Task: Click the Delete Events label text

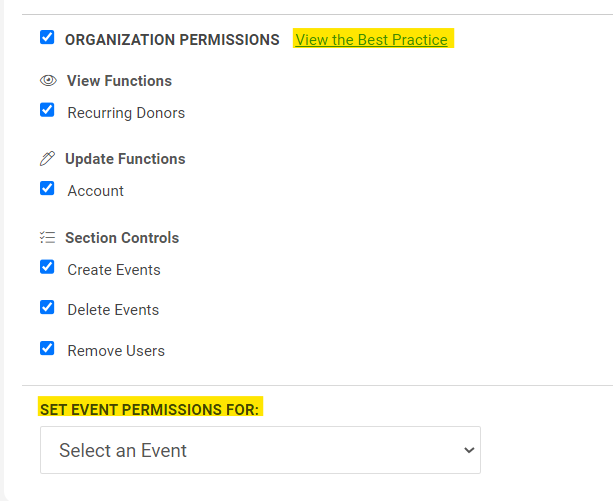Action: 113,310
